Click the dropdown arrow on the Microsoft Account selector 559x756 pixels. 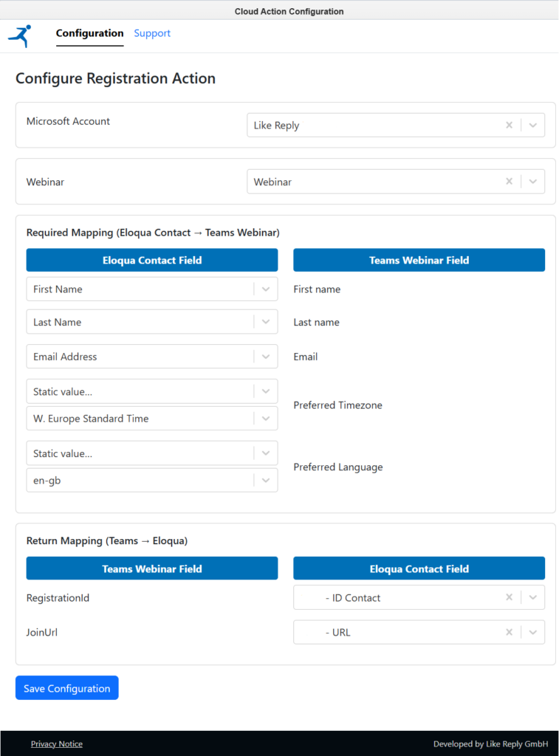(x=532, y=125)
